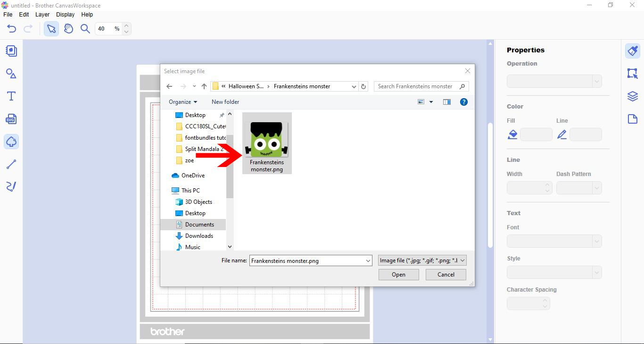Click the Fill paint bucket icon

click(x=512, y=135)
